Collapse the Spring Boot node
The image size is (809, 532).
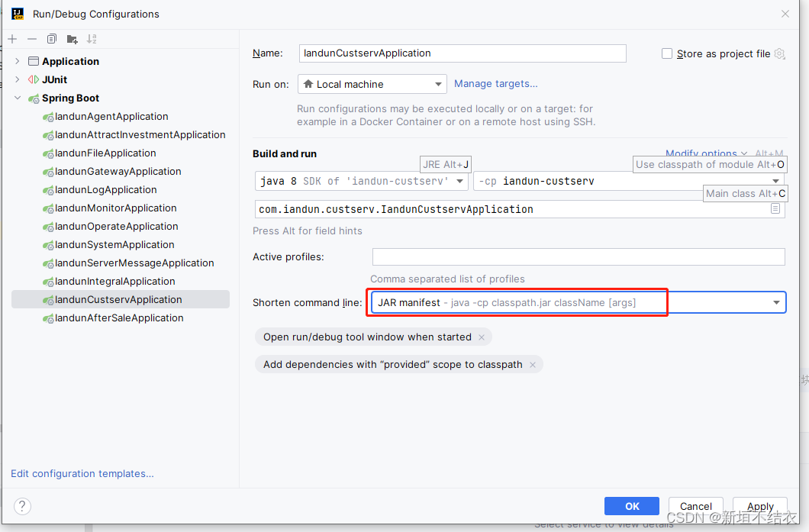18,98
